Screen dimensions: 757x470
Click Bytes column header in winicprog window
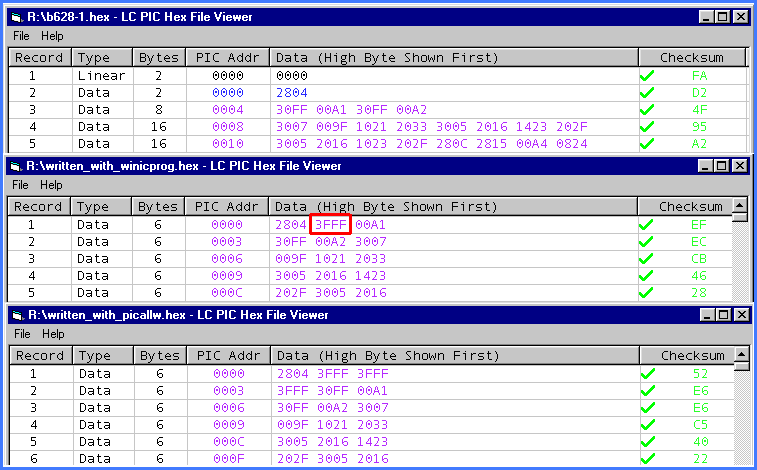[x=158, y=207]
